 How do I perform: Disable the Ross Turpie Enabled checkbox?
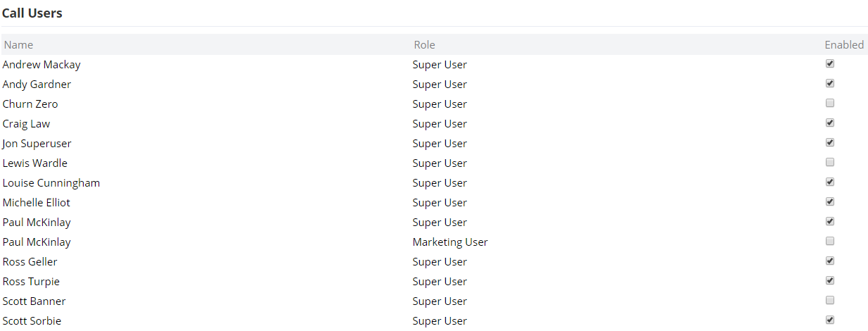(830, 280)
